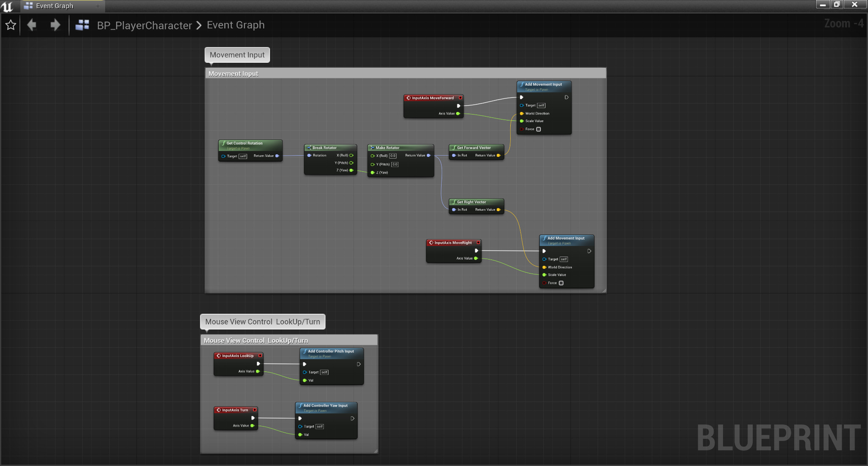Click the favorites star icon
Viewport: 868px width, 466px height.
[x=11, y=25]
